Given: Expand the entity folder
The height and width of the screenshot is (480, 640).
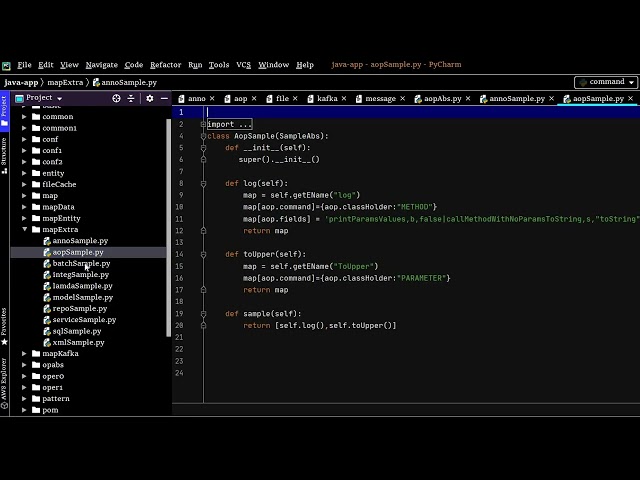Looking at the screenshot, I should (24, 173).
